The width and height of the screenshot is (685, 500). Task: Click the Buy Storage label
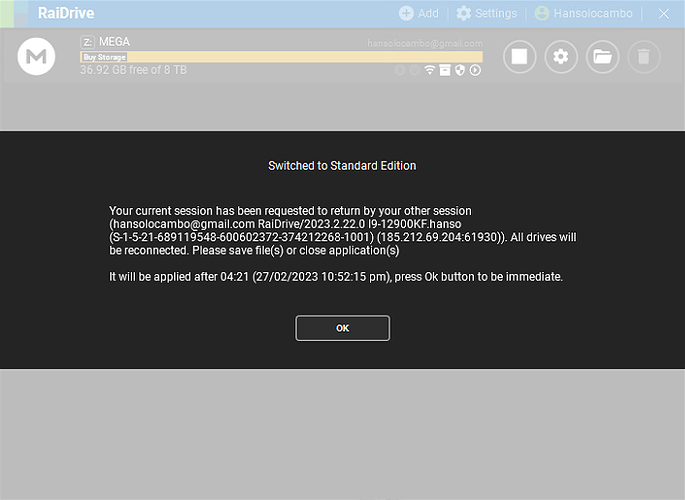pyautogui.click(x=104, y=58)
